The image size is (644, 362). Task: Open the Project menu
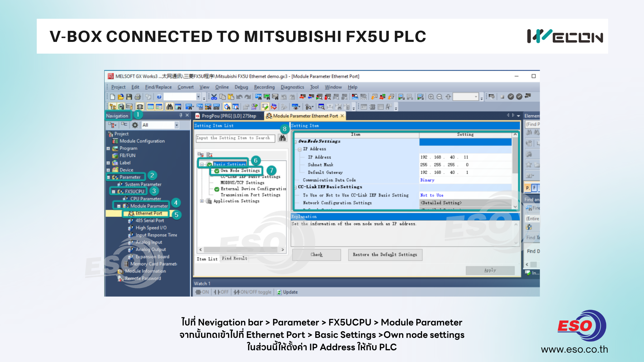click(x=118, y=87)
